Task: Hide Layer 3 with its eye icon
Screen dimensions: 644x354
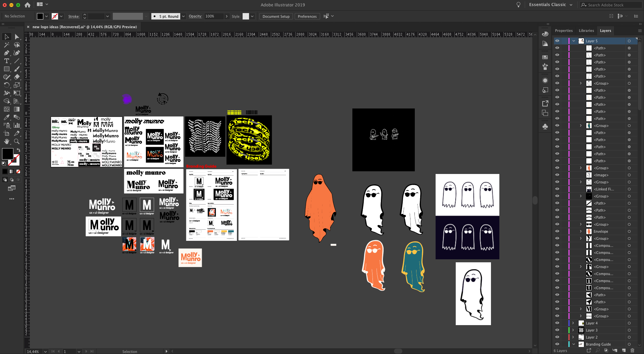Action: coord(557,330)
